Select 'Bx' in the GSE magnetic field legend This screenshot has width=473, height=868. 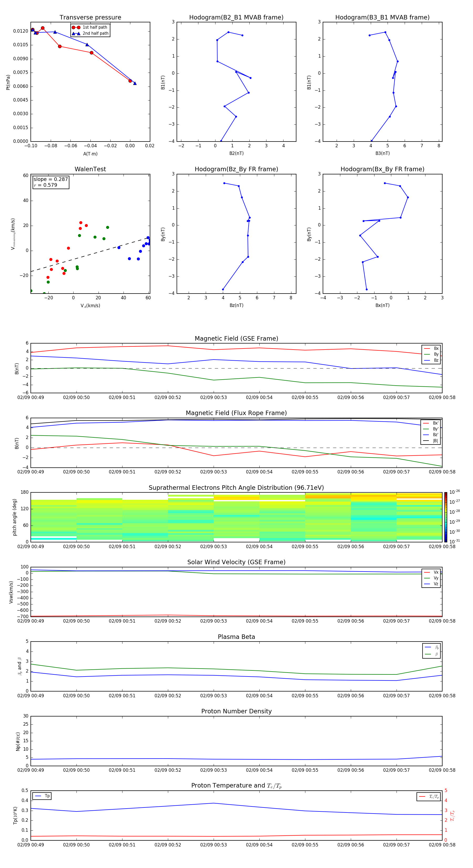pos(431,349)
